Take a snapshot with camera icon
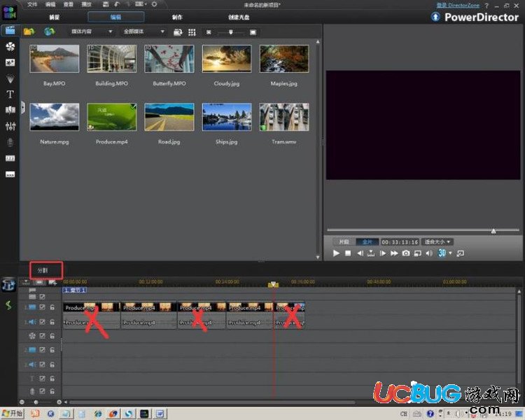 point(406,253)
